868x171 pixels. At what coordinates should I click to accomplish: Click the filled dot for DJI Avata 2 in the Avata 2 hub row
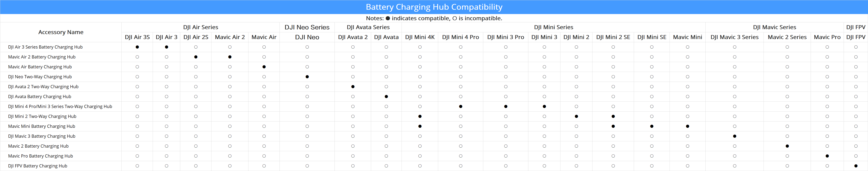pos(353,87)
